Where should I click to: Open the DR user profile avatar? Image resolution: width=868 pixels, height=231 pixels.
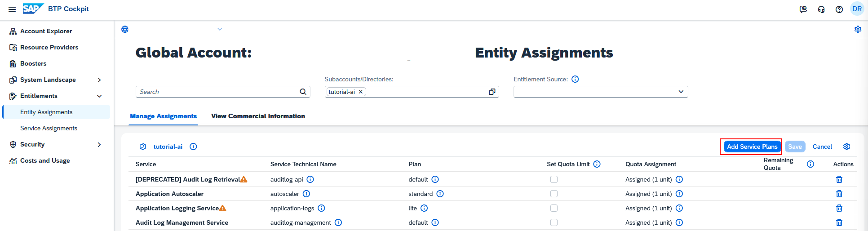click(857, 9)
